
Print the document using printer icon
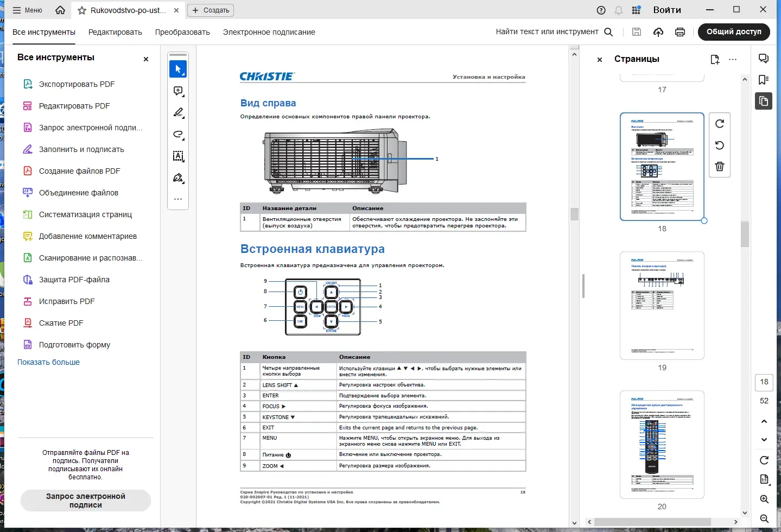coord(680,32)
